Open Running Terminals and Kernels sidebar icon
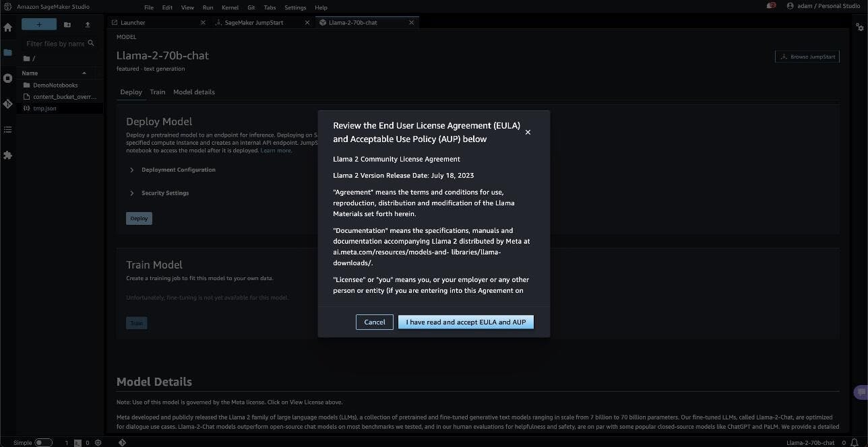Screen dimensions: 868x447 pyautogui.click(x=8, y=78)
